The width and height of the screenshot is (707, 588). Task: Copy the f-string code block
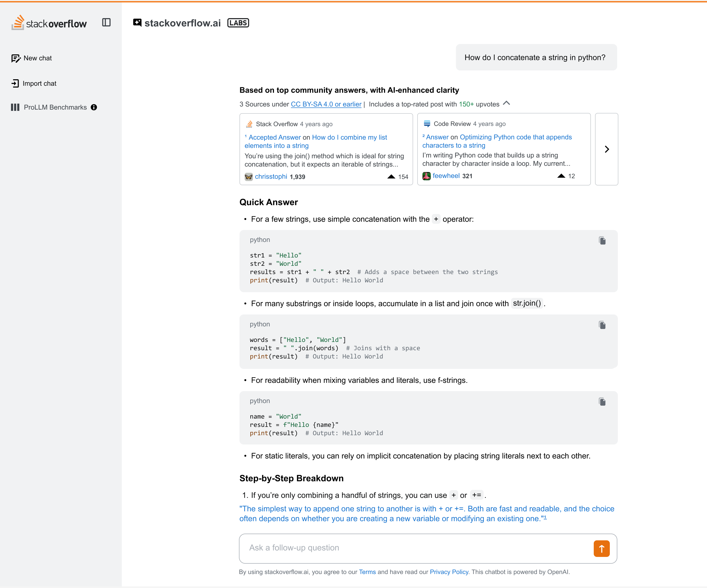[602, 401]
